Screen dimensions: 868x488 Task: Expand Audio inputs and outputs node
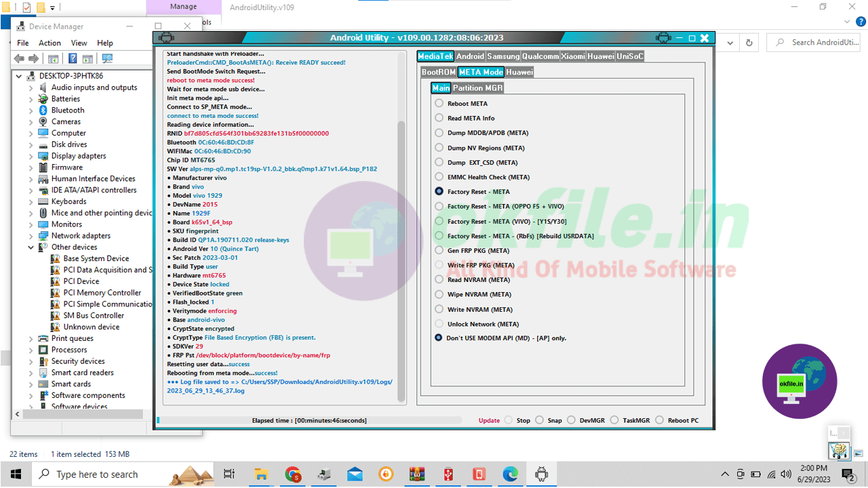[x=31, y=87]
